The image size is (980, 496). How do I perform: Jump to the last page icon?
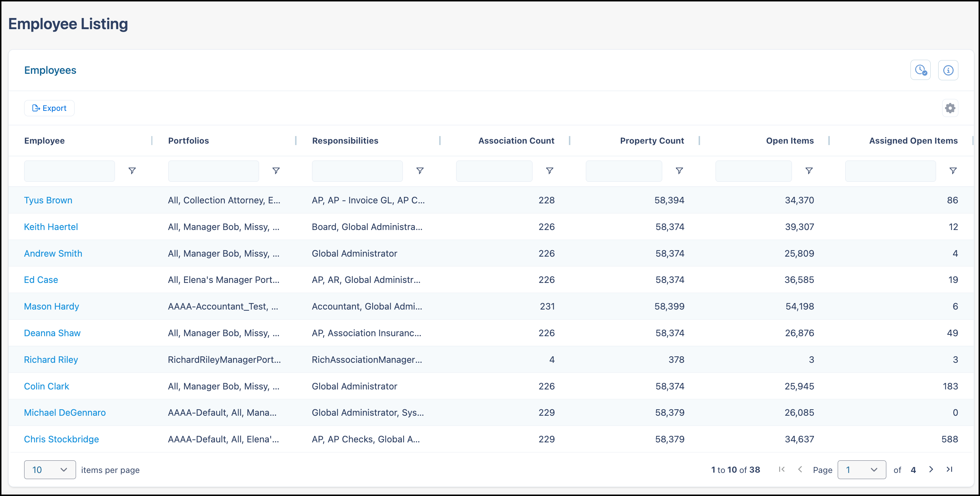[x=949, y=469]
